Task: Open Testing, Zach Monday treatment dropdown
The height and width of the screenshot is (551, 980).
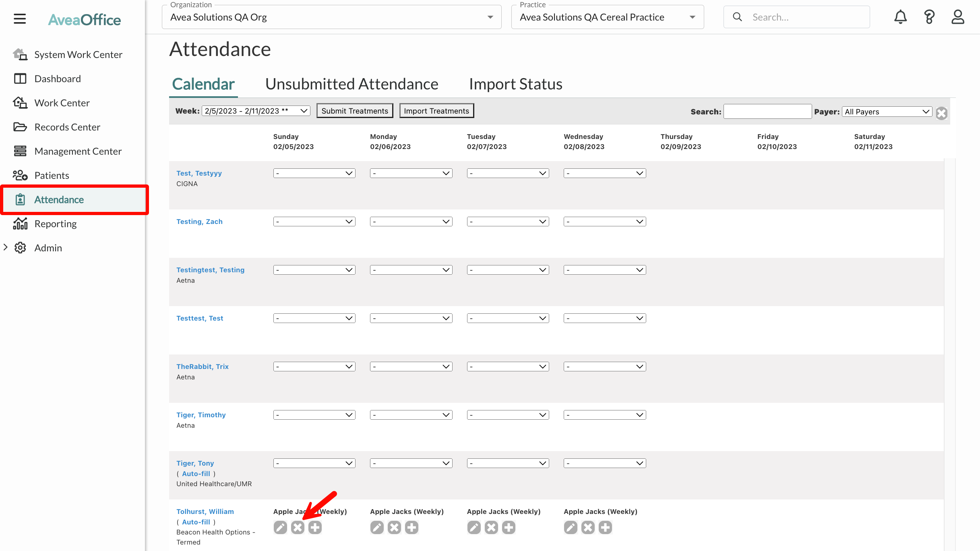Action: [x=411, y=222]
